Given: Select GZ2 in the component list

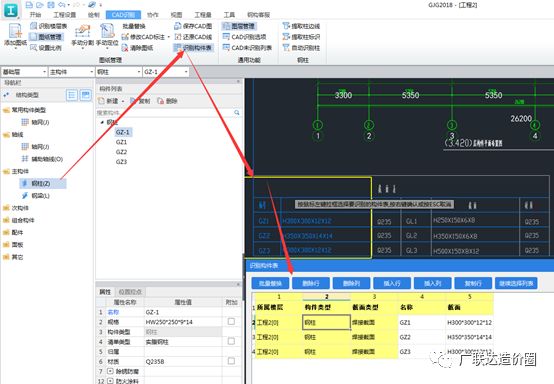Looking at the screenshot, I should pyautogui.click(x=121, y=152).
